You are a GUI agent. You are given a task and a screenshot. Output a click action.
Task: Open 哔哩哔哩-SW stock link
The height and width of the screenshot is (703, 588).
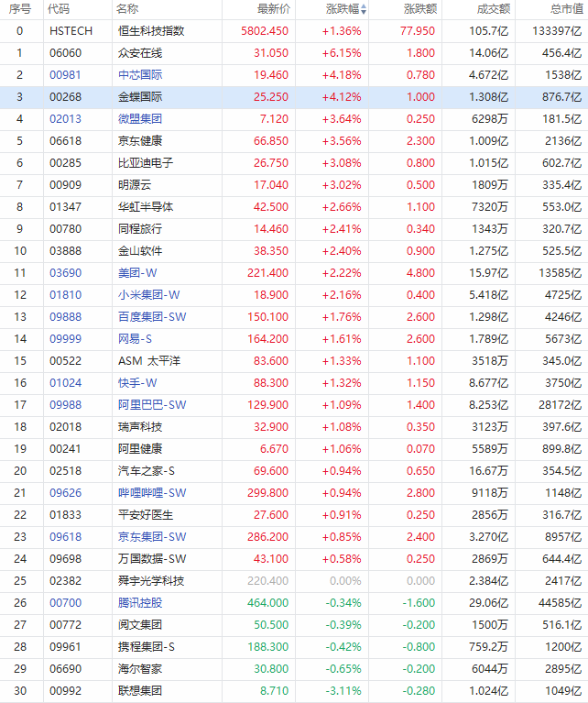click(x=152, y=492)
